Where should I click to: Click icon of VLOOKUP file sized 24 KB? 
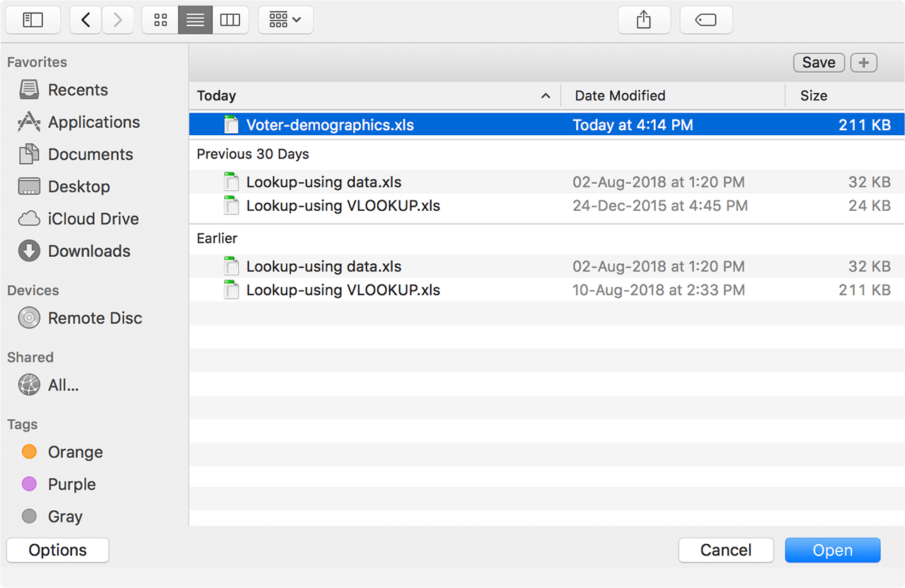[x=231, y=206]
